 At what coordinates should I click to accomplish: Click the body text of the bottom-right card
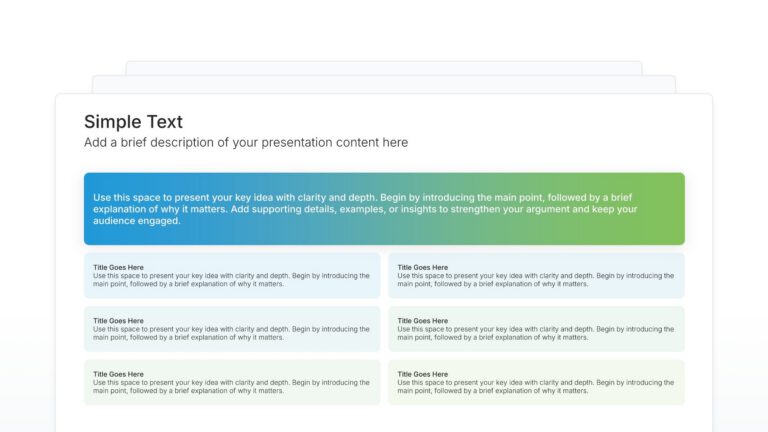point(535,387)
